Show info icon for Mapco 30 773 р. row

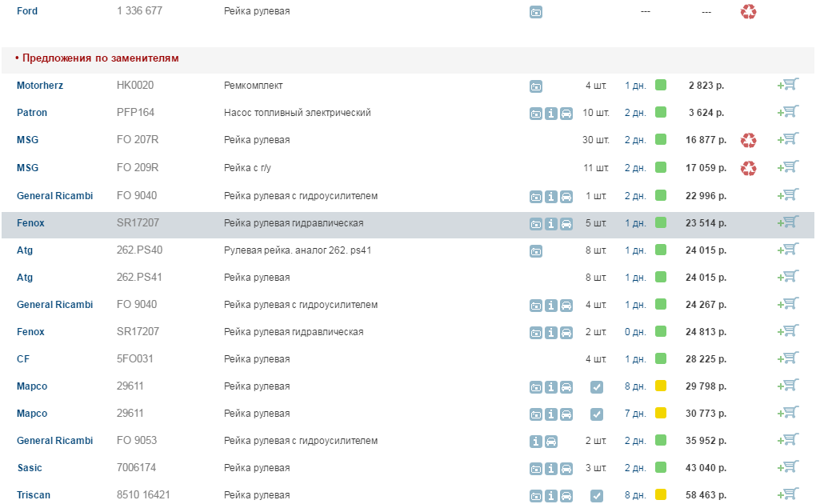pyautogui.click(x=550, y=414)
